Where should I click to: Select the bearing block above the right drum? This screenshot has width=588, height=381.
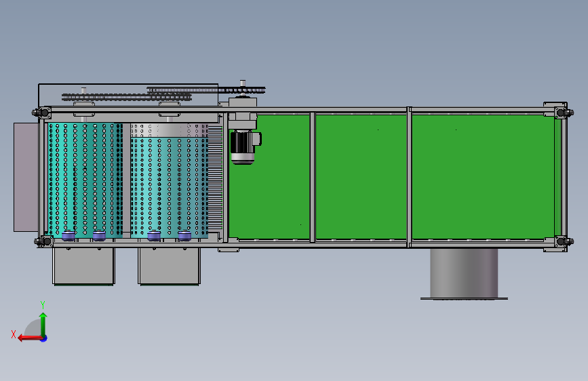pyautogui.click(x=170, y=109)
